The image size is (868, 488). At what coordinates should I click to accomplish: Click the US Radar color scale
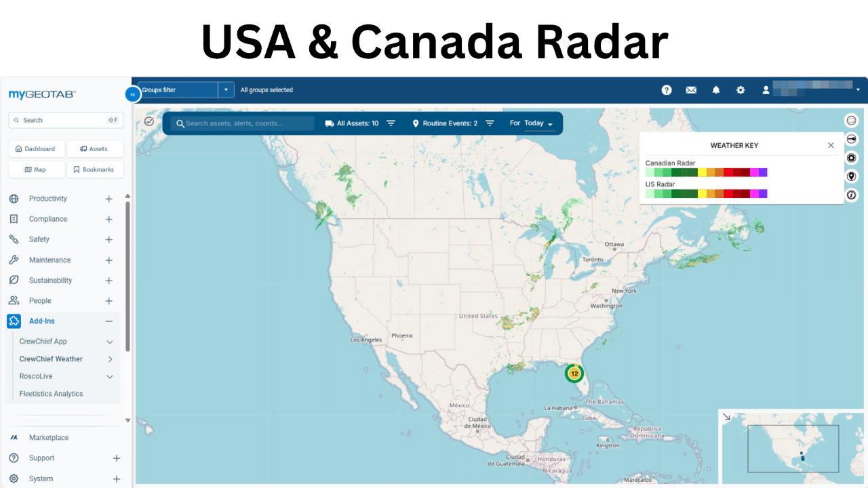coord(706,194)
